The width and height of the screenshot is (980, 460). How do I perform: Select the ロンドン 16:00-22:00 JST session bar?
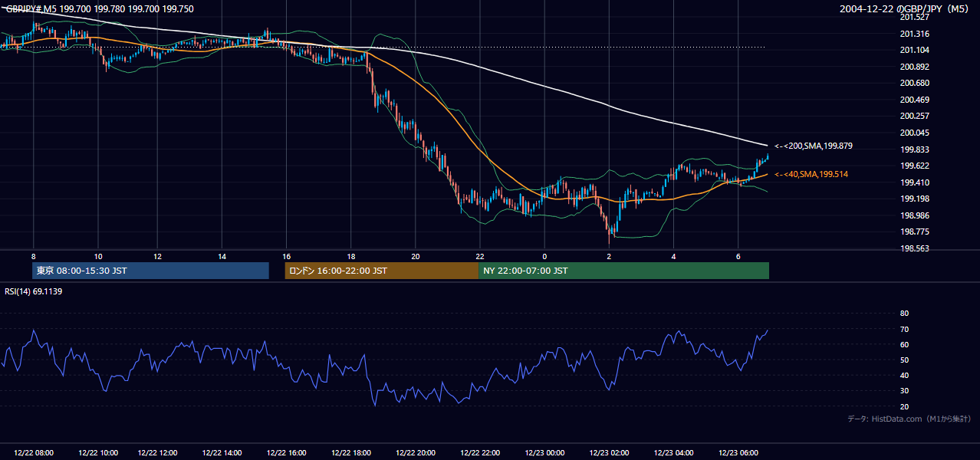[381, 271]
